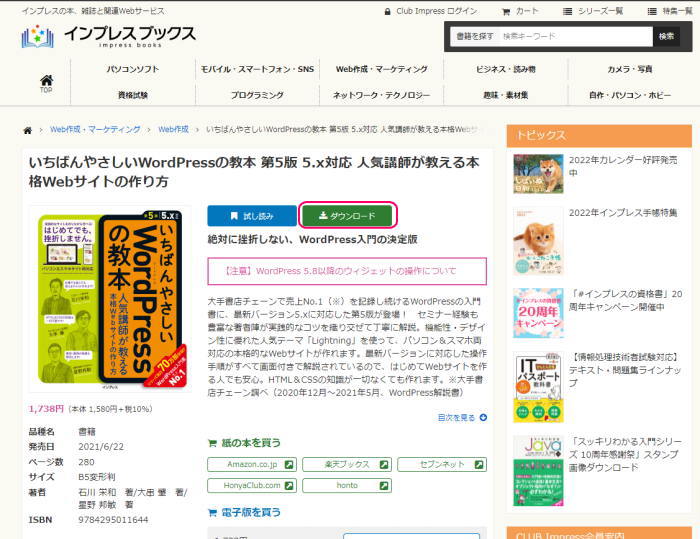Click the WordPress book cover image
Image resolution: width=700 pixels, height=539 pixels.
click(110, 298)
